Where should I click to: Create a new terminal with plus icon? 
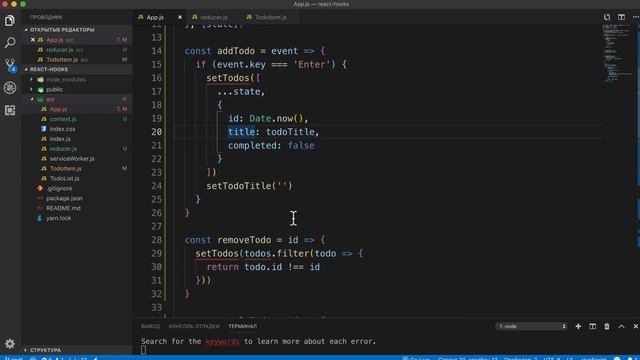[x=578, y=326]
